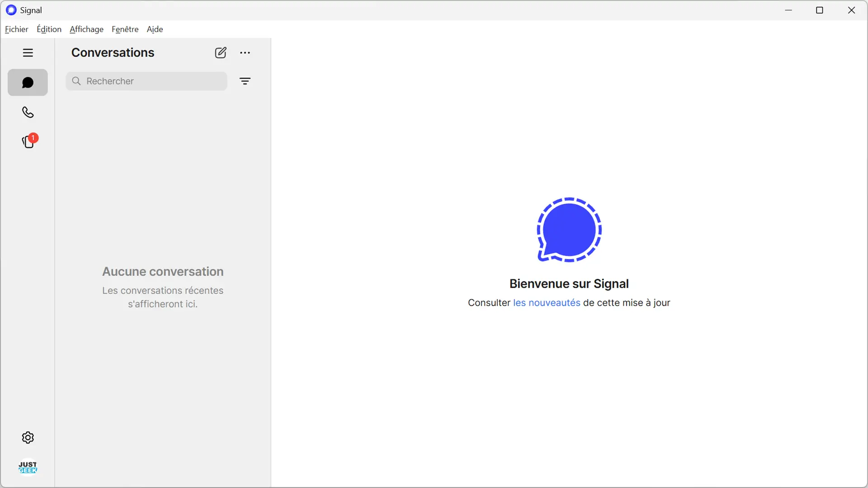Click the Signal app icon in title bar
The width and height of the screenshot is (868, 488).
11,10
